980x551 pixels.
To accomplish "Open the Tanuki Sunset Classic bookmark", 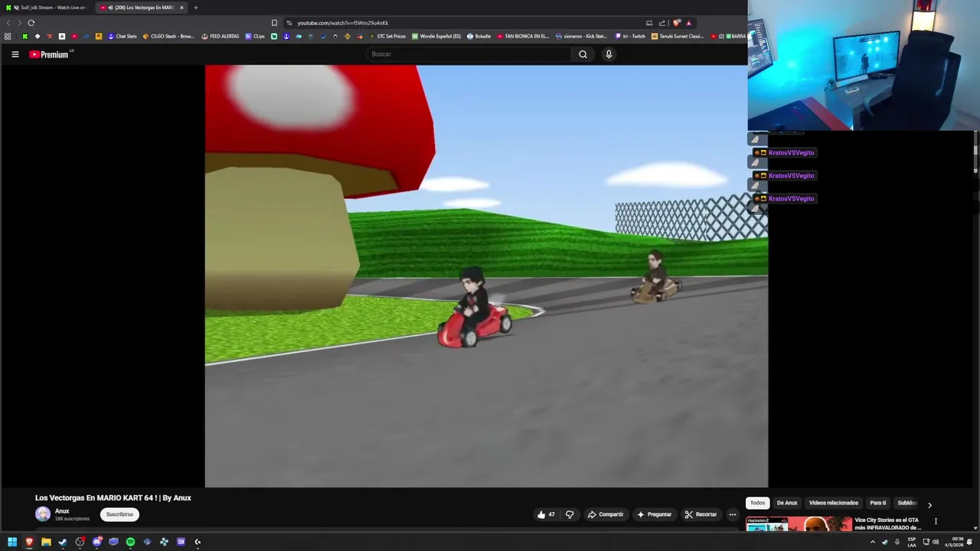I will (x=678, y=36).
